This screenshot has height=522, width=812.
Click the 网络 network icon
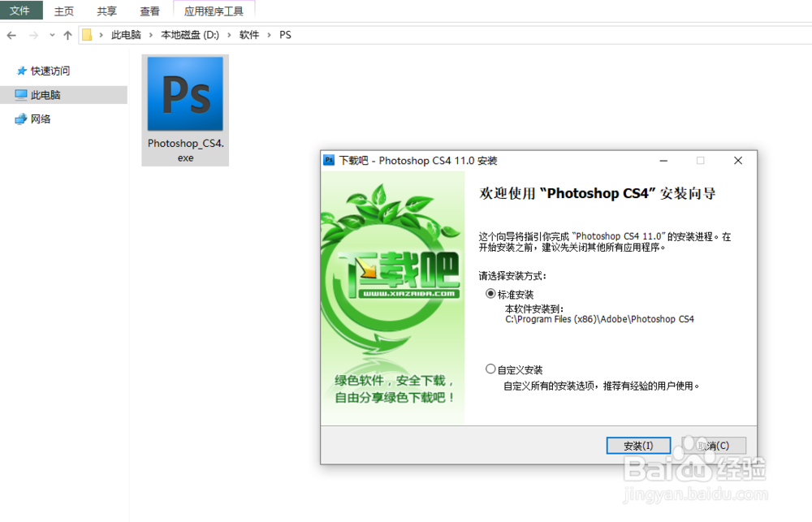point(21,119)
